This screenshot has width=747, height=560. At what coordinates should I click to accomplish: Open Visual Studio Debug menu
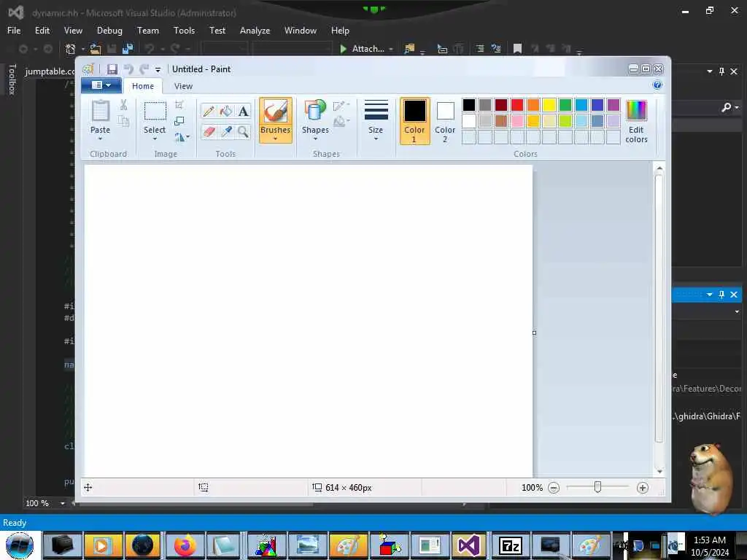(109, 31)
